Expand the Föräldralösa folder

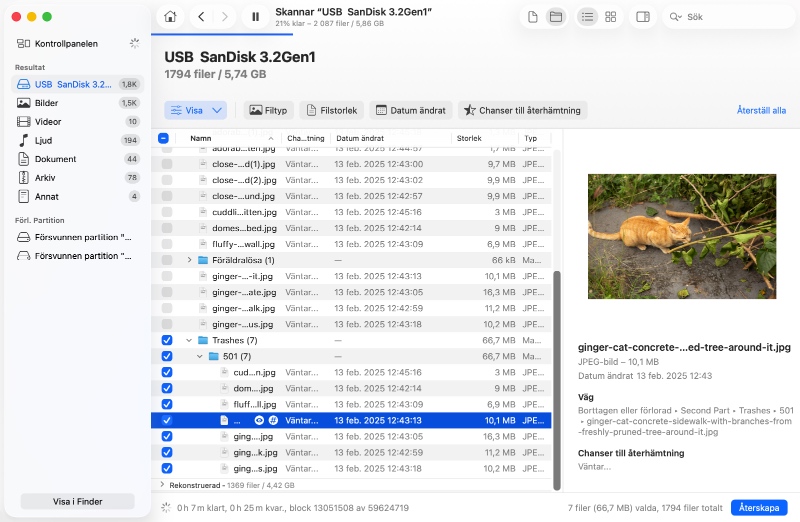(189, 260)
